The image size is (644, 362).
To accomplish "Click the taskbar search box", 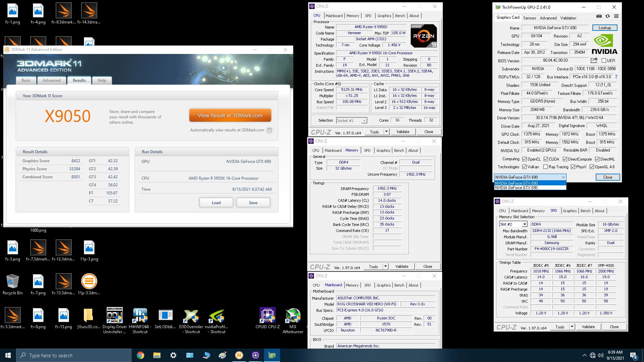I will [74, 355].
